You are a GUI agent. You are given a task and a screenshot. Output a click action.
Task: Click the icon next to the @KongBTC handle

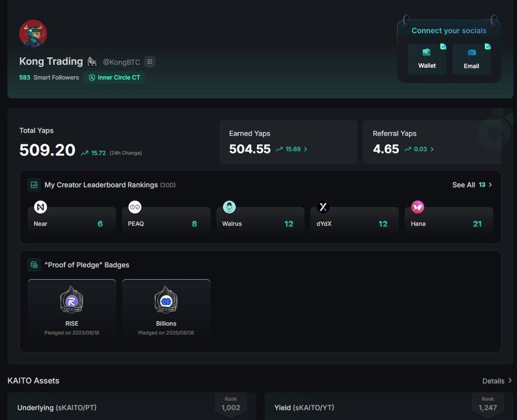tap(150, 61)
